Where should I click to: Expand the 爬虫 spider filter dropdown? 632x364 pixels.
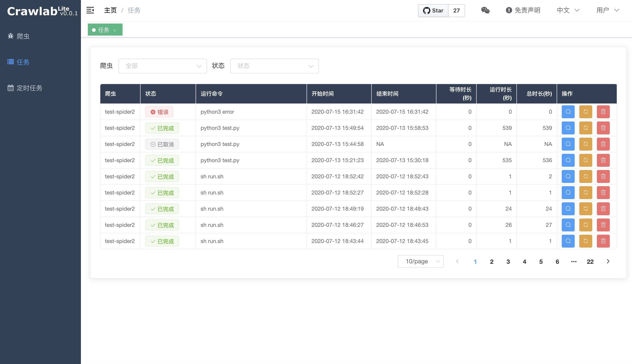(162, 66)
